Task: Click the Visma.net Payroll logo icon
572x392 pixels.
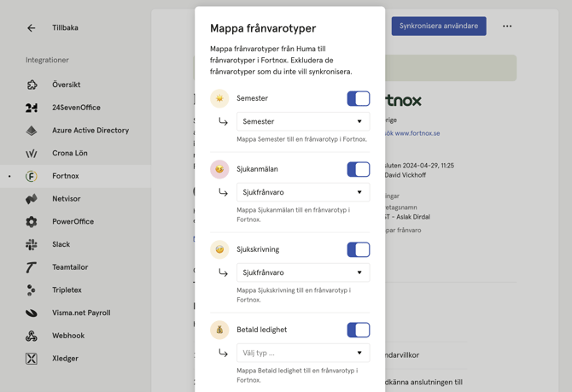Action: (32, 313)
